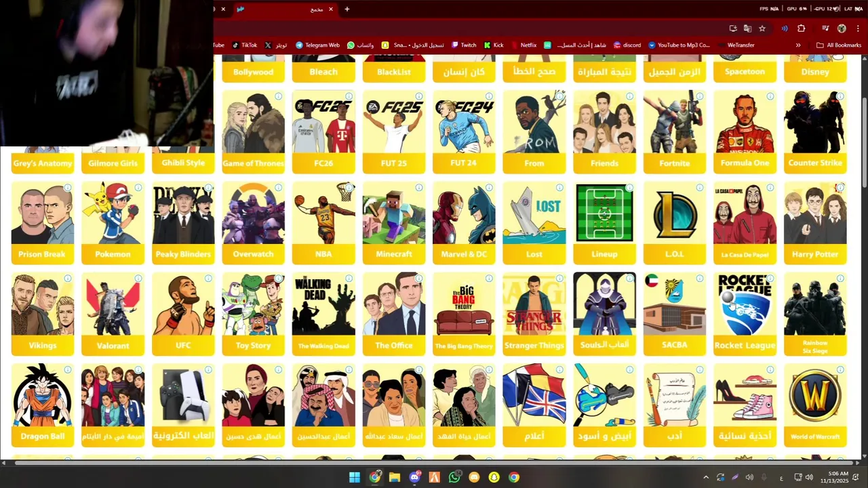
Task: Select the Prison Break category card
Action: pos(42,222)
